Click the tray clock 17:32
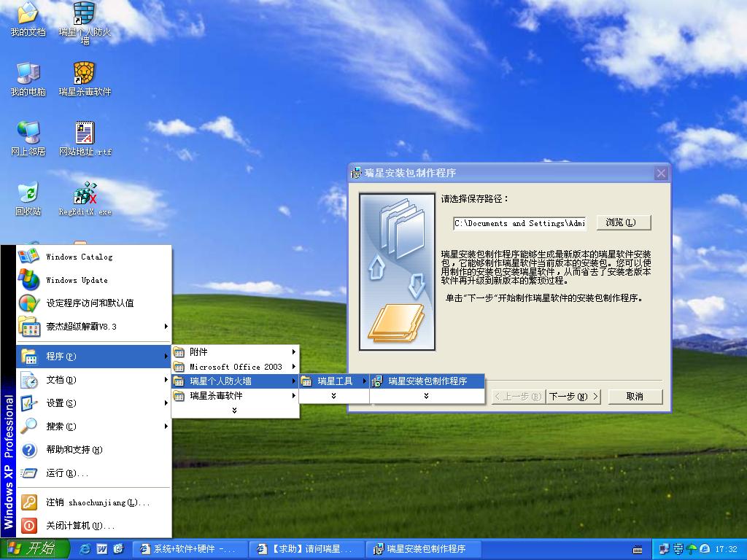The width and height of the screenshot is (747, 560). point(727,549)
